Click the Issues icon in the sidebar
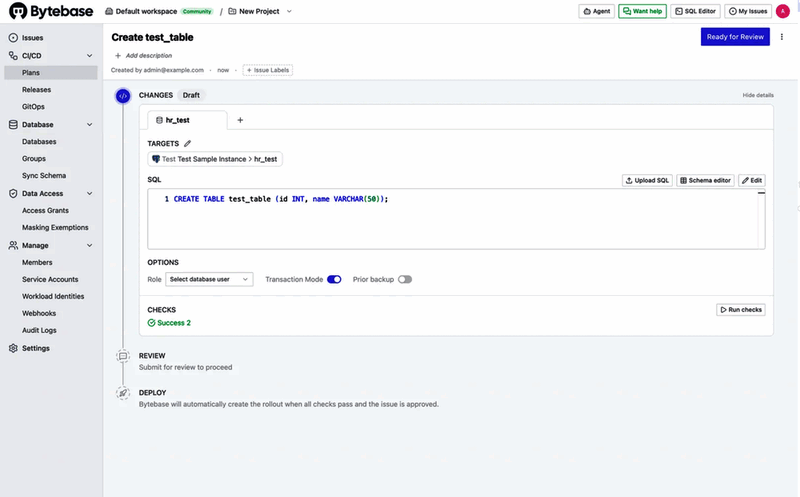800x497 pixels. point(13,38)
